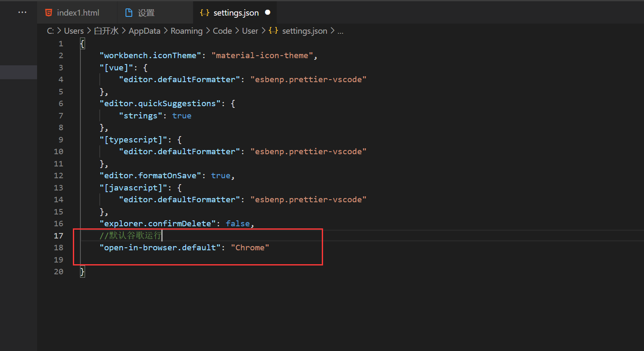Place the cursor on the "Chrome" value
This screenshot has height=351, width=644.
[x=250, y=247]
